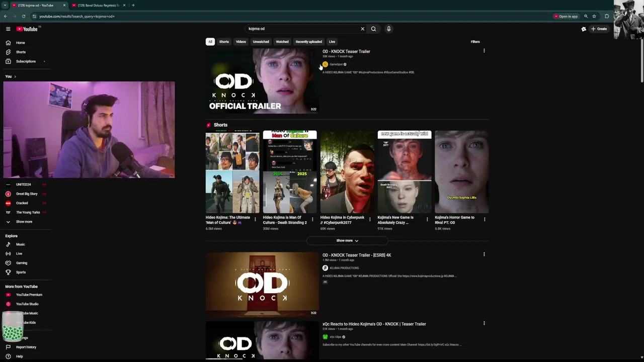Open the browser extensions puzzle icon
The image size is (644, 362).
(x=607, y=16)
